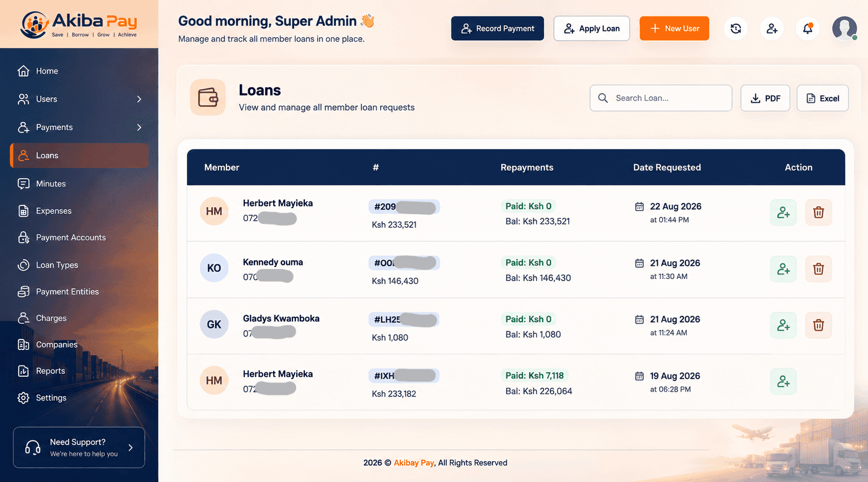
Task: Click the New User button
Action: point(674,28)
